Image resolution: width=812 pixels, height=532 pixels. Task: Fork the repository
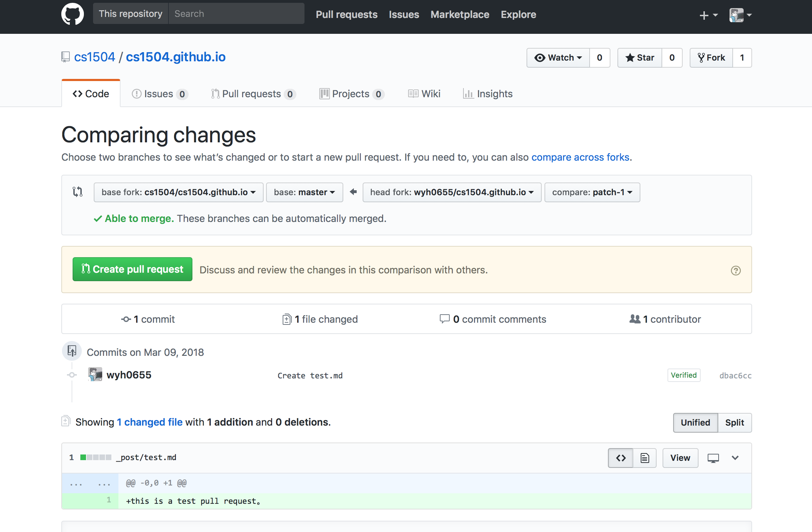(711, 57)
